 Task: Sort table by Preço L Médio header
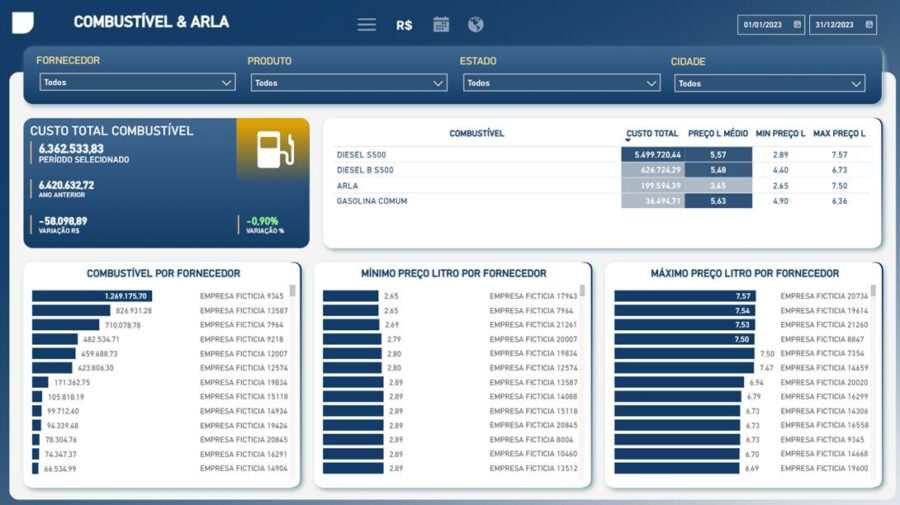[718, 133]
